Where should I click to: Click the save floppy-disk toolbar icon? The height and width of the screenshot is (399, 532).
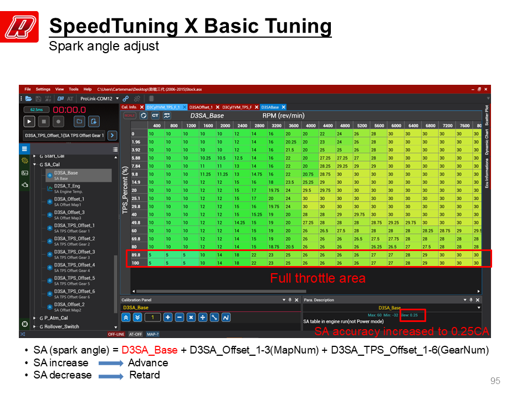(38, 99)
